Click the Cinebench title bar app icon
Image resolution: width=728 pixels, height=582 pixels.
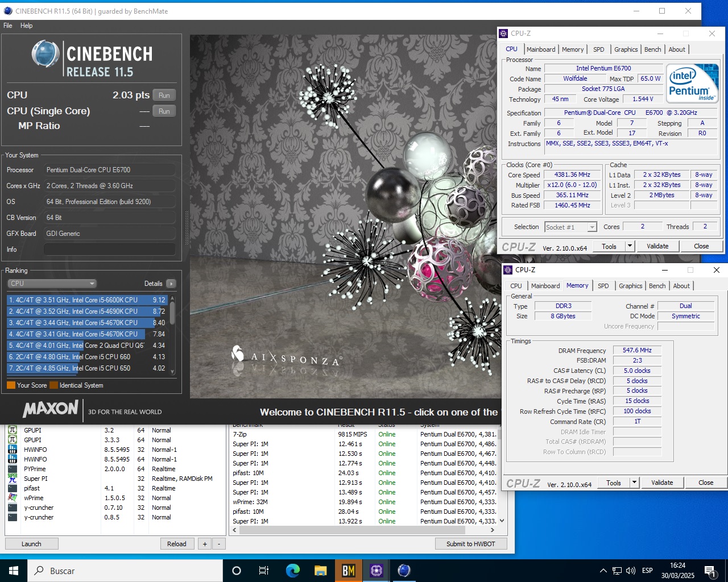click(8, 11)
